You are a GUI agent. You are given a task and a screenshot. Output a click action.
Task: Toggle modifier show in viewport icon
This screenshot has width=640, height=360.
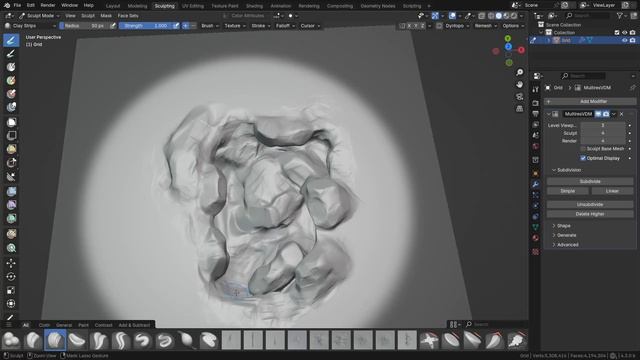pos(598,114)
